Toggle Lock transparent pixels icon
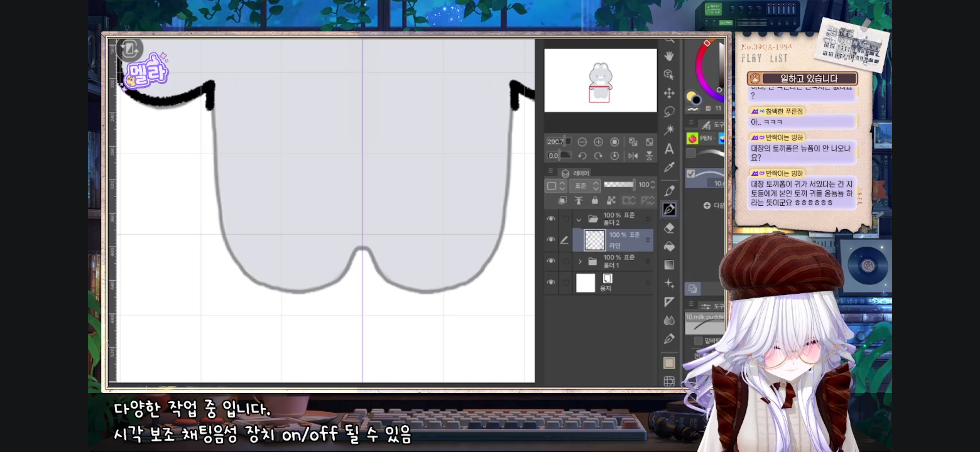This screenshot has width=980, height=452. click(x=611, y=200)
